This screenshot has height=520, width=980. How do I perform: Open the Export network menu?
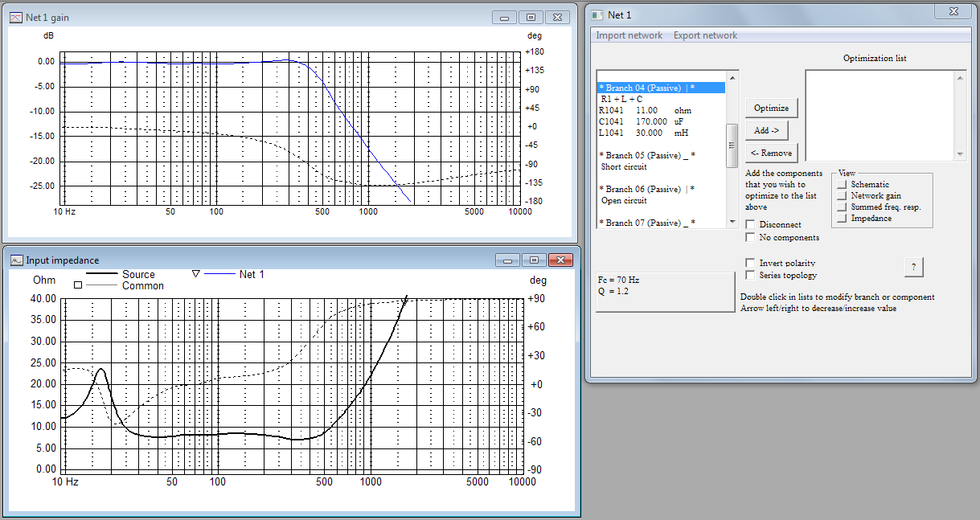pos(705,35)
